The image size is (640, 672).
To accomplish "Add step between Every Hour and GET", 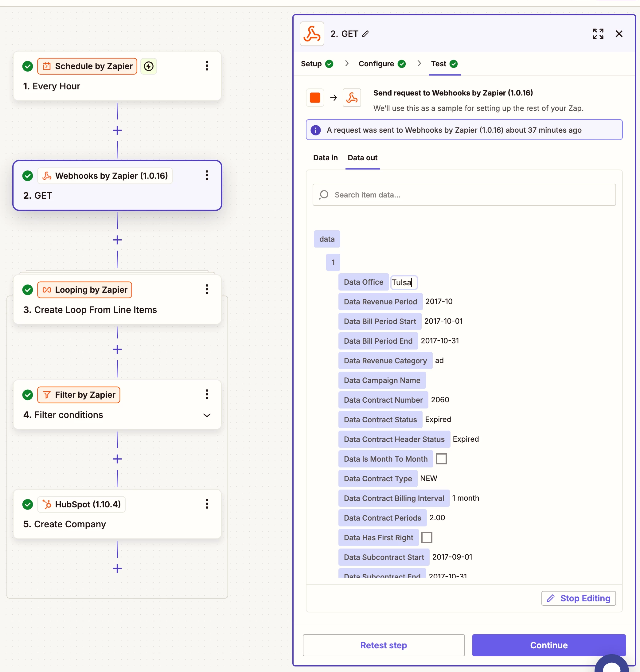I will 117,130.
